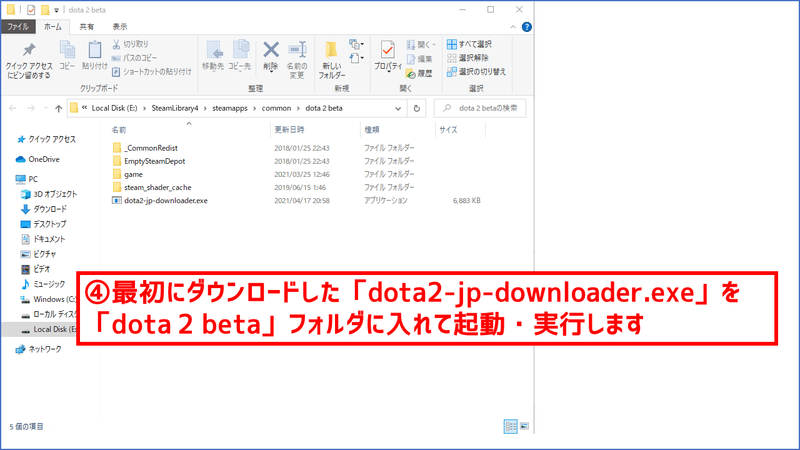This screenshot has height=450, width=800.
Task: Click common in address path
Action: coord(276,108)
